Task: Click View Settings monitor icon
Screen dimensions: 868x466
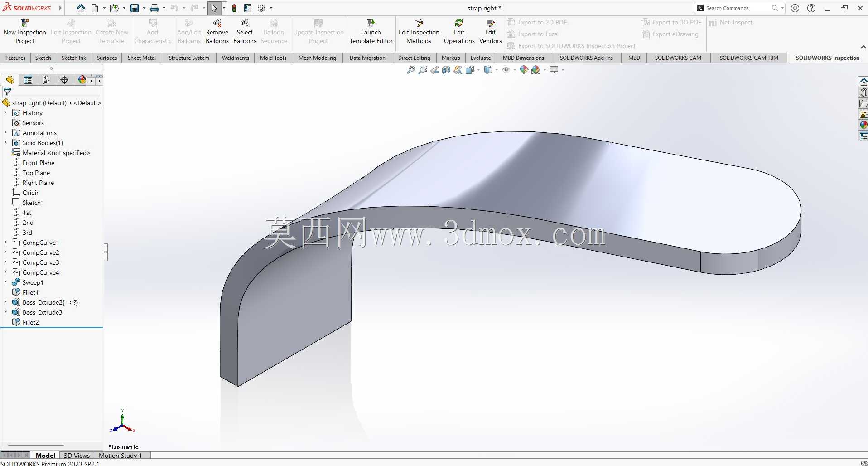Action: pos(554,70)
